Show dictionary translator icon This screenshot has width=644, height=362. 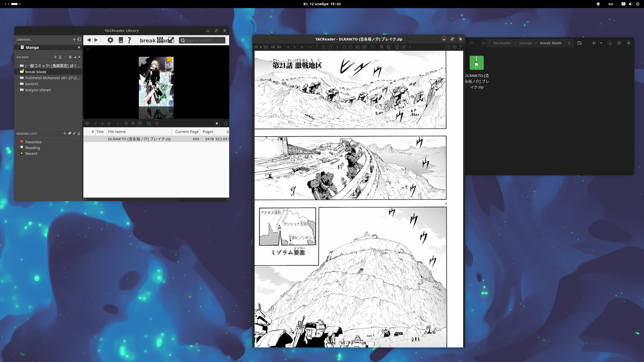(x=397, y=47)
